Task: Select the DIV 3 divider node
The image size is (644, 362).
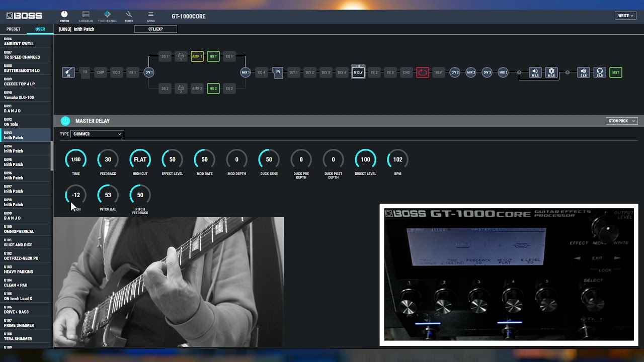Action: [x=487, y=72]
